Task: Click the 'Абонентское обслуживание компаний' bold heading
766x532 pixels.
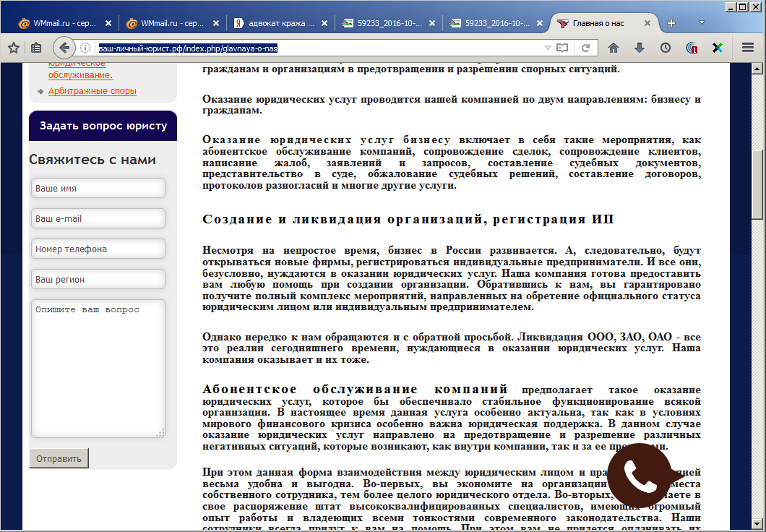Action: click(355, 390)
